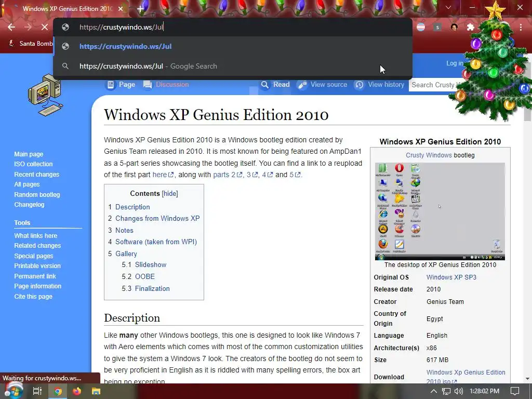This screenshot has width=532, height=399.
Task: Click the Windows Start button
Action: pos(14,391)
